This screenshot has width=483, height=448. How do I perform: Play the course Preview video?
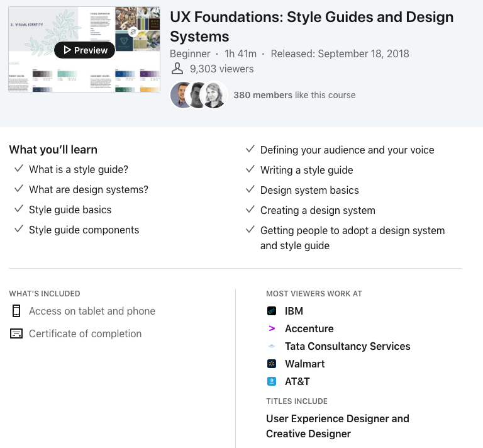84,50
